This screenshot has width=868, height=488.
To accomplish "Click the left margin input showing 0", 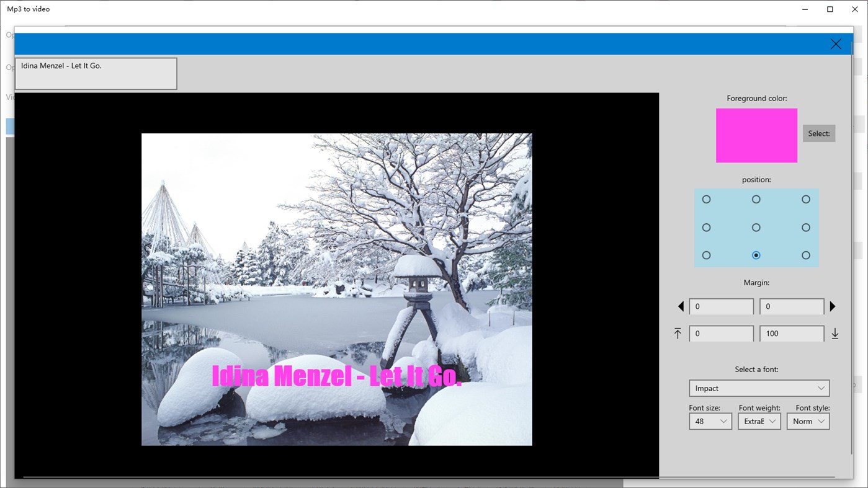I will (721, 306).
